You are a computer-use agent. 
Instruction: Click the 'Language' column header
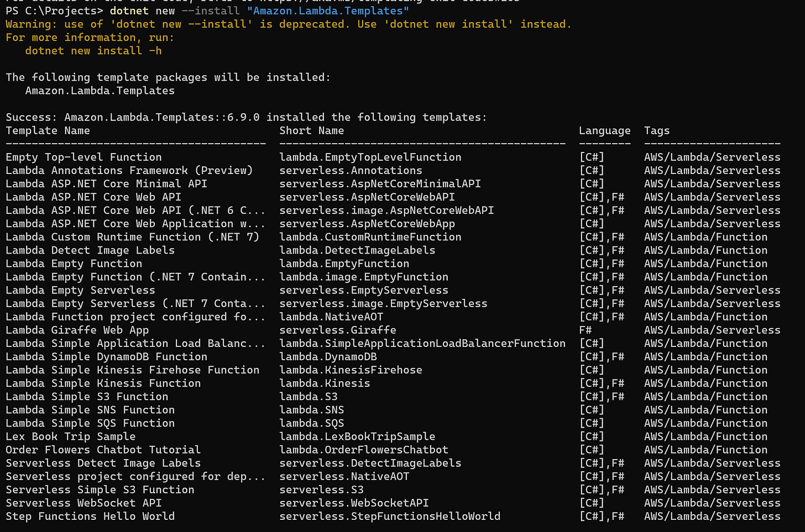click(x=605, y=130)
